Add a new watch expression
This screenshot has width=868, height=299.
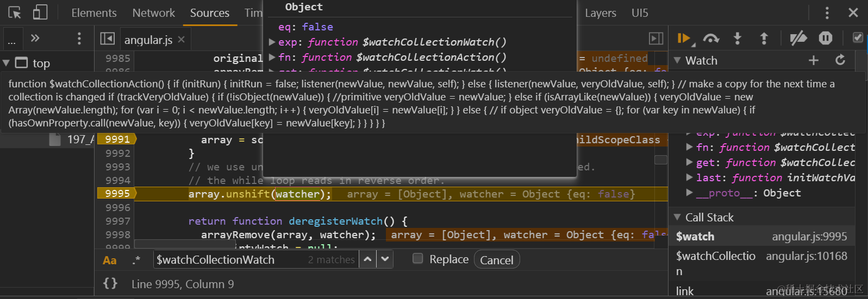[x=813, y=60]
